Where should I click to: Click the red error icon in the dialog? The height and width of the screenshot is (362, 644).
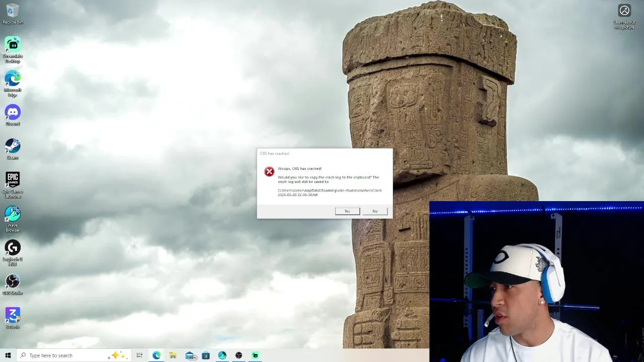pos(269,172)
